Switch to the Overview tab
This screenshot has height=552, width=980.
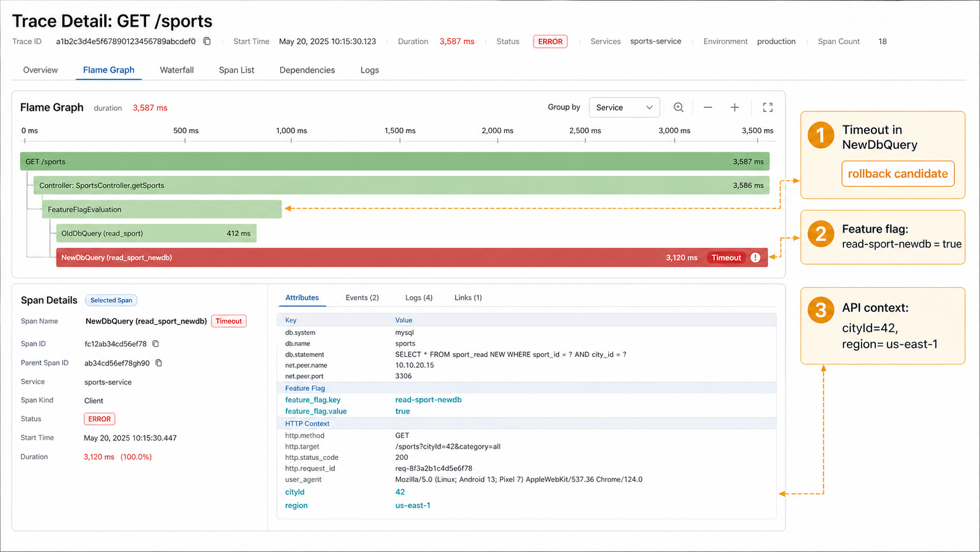[x=40, y=70]
